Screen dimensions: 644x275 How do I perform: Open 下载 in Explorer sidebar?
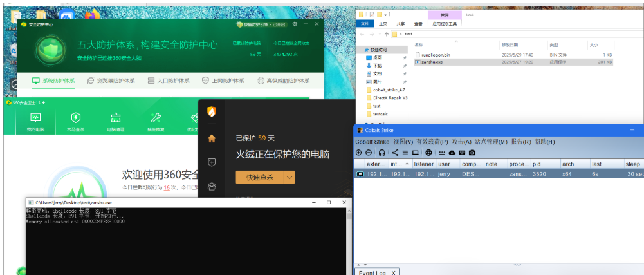pos(377,66)
